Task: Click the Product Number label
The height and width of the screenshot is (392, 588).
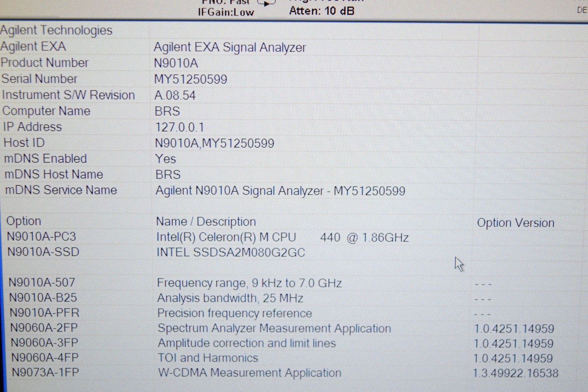Action: (x=44, y=63)
